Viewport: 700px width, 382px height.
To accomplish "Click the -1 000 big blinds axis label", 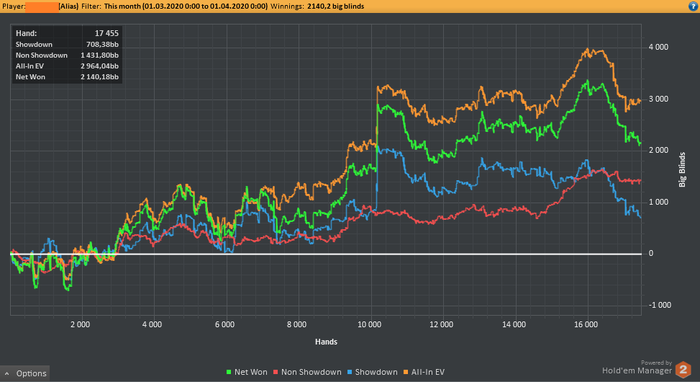I will click(660, 305).
